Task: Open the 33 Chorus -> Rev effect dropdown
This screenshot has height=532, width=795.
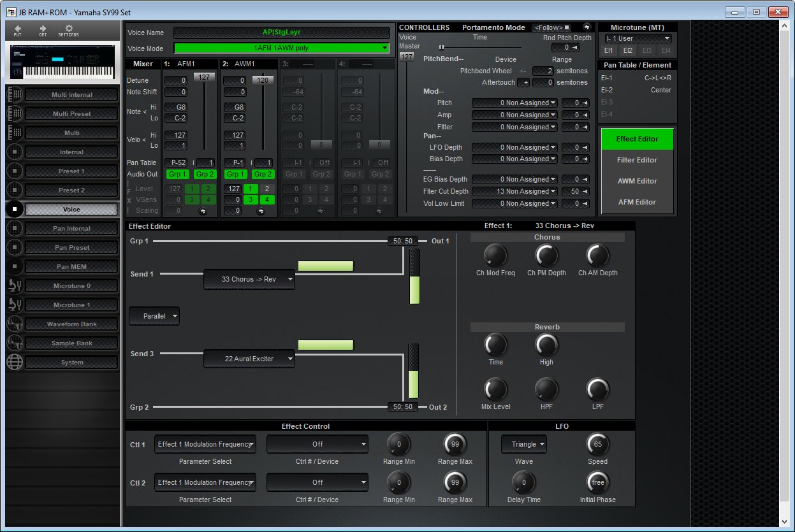Action: click(249, 279)
